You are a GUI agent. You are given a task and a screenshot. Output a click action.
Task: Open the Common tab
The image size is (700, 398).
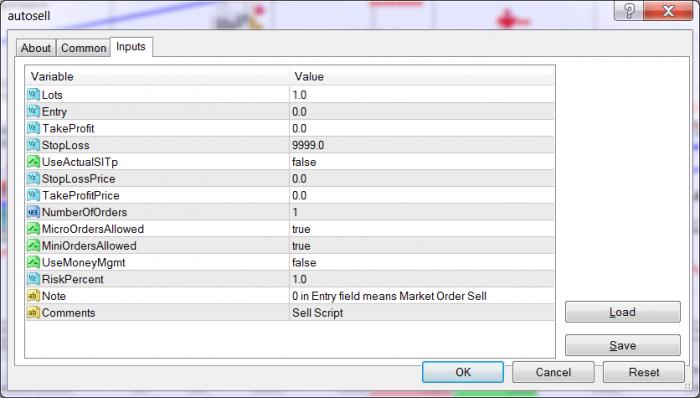pos(83,48)
